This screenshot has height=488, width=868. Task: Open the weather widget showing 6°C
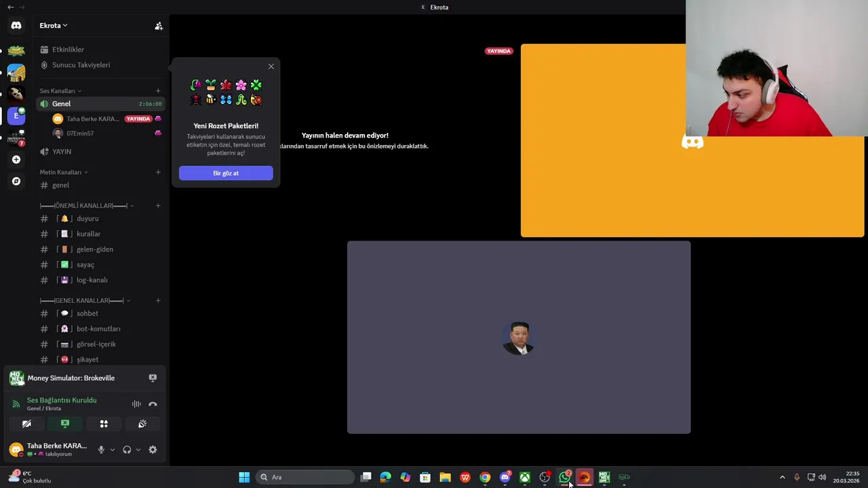pyautogui.click(x=30, y=477)
